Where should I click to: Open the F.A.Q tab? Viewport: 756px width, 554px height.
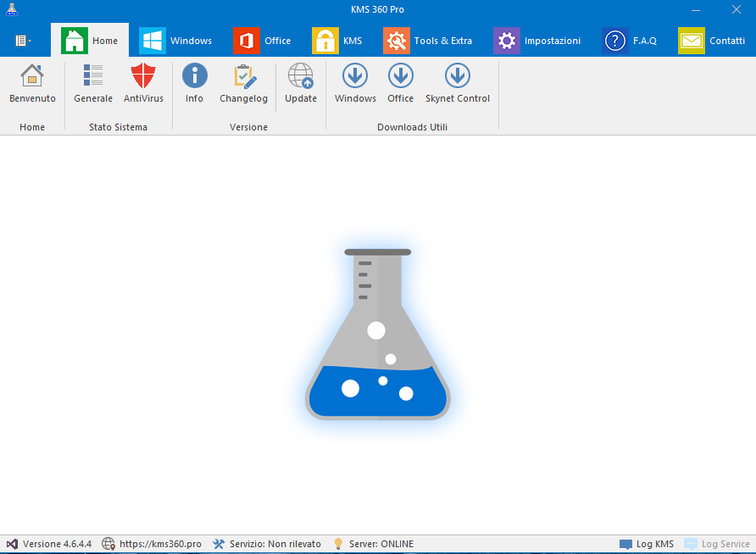[x=630, y=41]
